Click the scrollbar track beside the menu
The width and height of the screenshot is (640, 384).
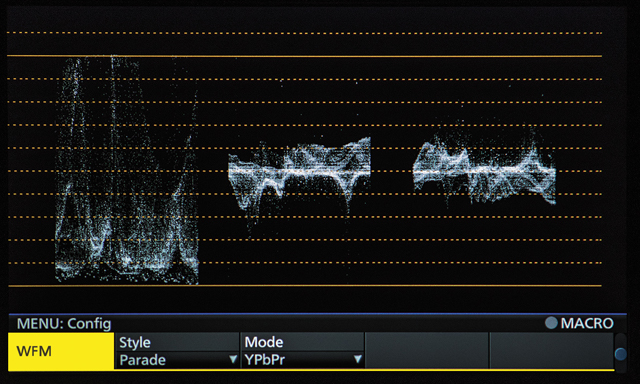point(620,353)
